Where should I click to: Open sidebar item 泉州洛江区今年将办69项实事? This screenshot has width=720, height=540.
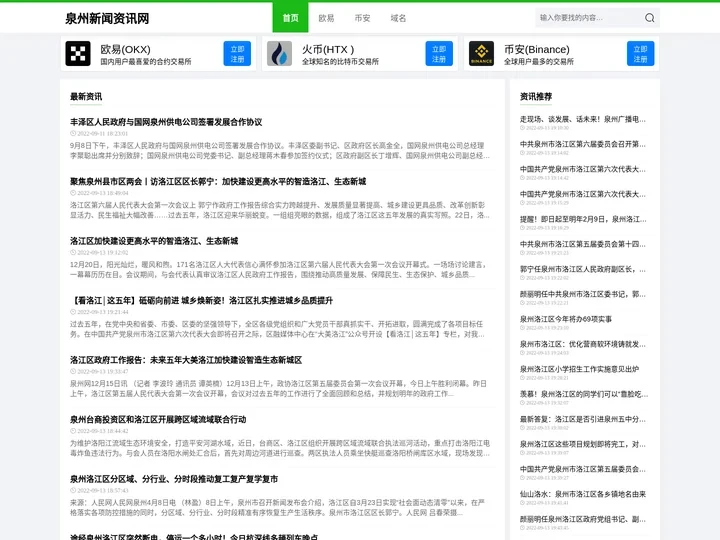(x=566, y=319)
